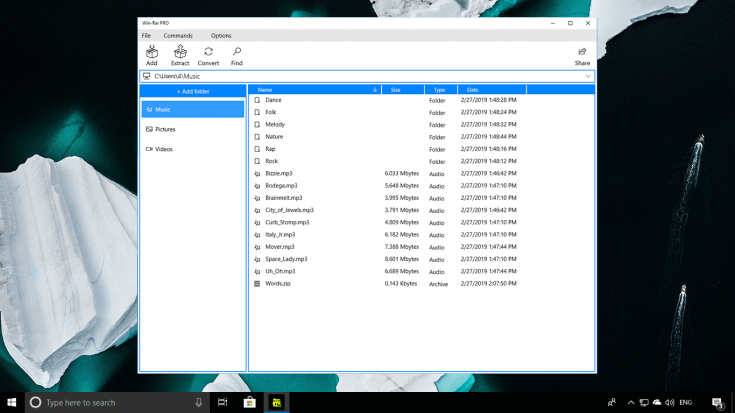Sort files by the Date column
Image resolution: width=735 pixels, height=413 pixels.
pyautogui.click(x=472, y=90)
